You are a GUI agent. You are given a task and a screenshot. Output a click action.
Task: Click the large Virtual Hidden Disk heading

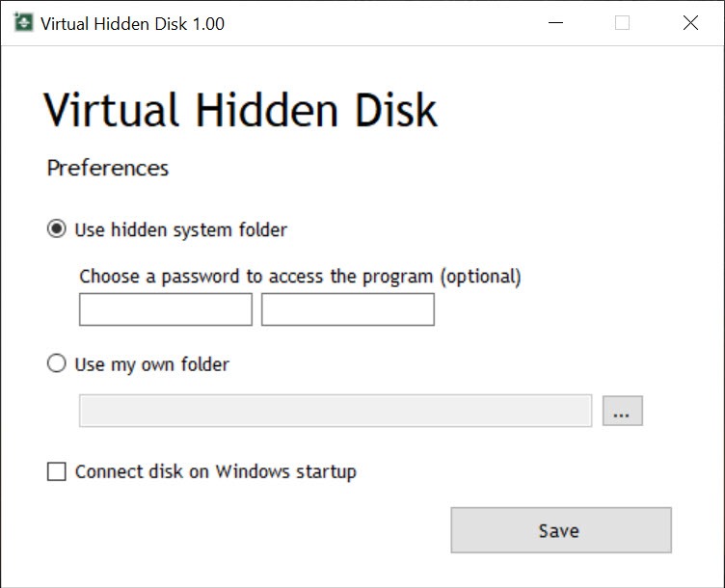tap(240, 110)
